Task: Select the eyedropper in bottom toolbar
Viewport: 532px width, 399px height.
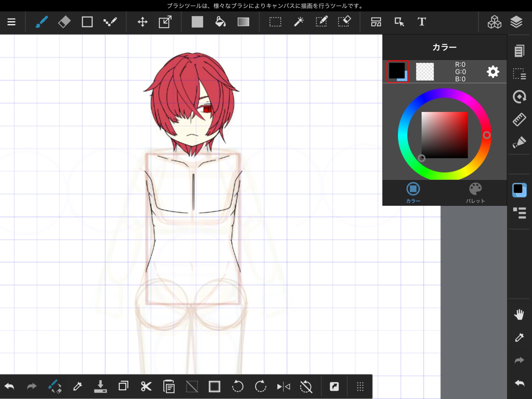Action: tap(78, 386)
